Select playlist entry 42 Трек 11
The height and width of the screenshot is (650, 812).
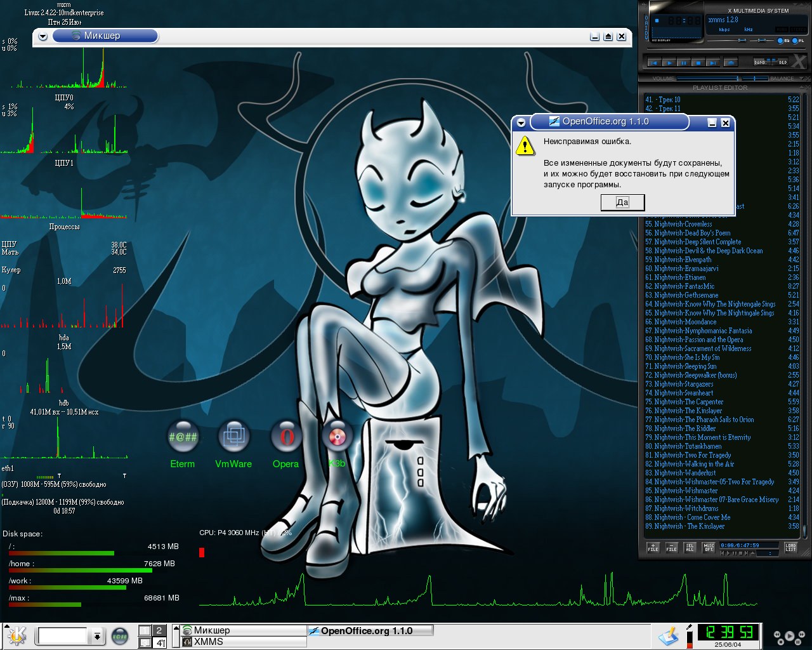(722, 109)
